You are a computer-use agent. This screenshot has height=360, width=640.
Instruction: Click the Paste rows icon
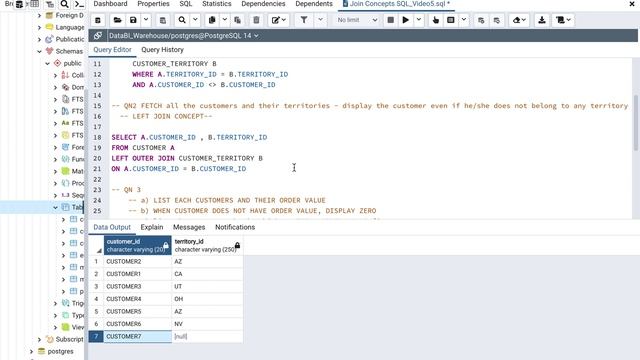[x=238, y=20]
